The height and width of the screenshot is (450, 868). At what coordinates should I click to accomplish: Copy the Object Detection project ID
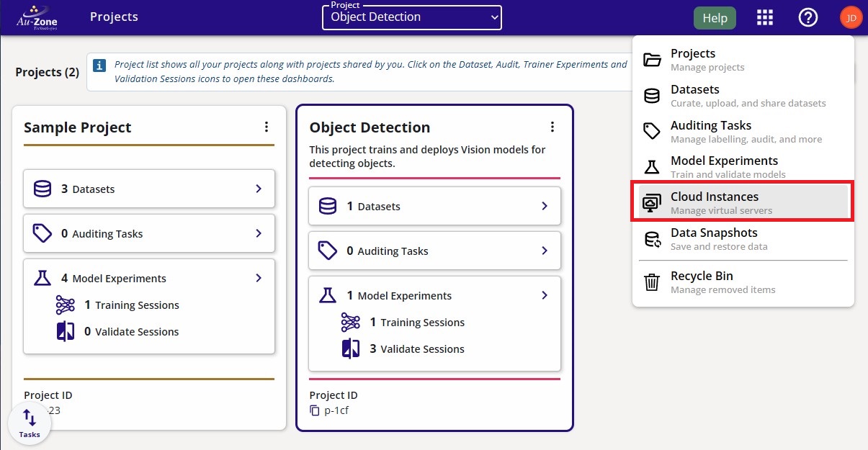[x=315, y=410]
